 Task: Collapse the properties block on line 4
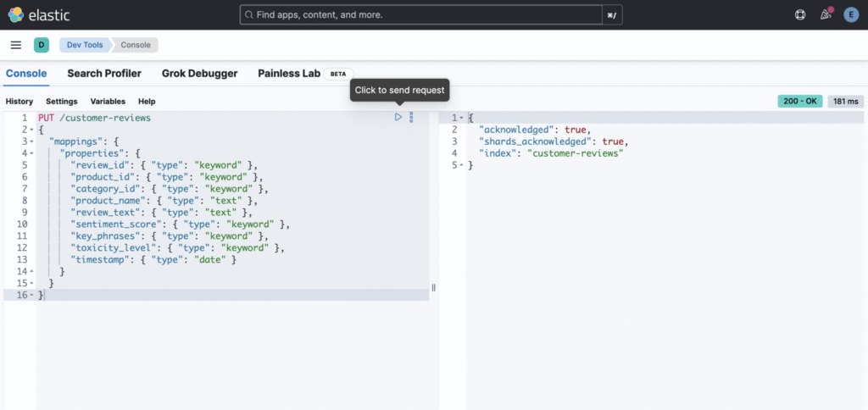click(31, 153)
